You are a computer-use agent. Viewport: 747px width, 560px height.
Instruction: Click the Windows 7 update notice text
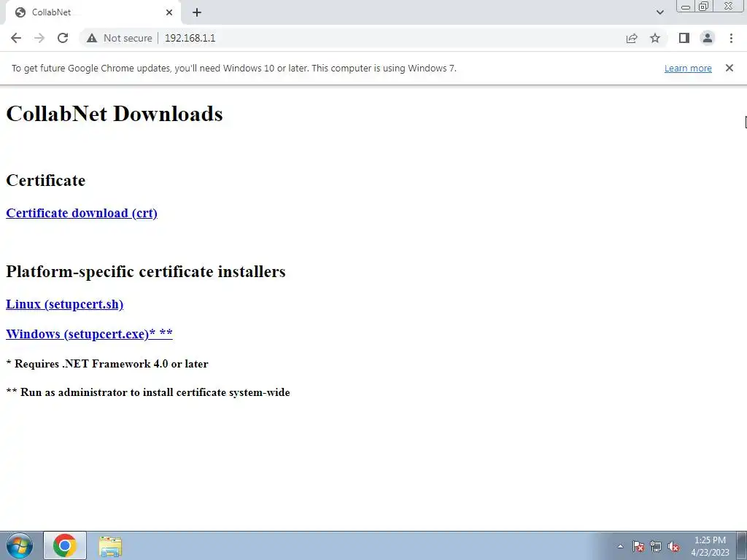point(234,68)
